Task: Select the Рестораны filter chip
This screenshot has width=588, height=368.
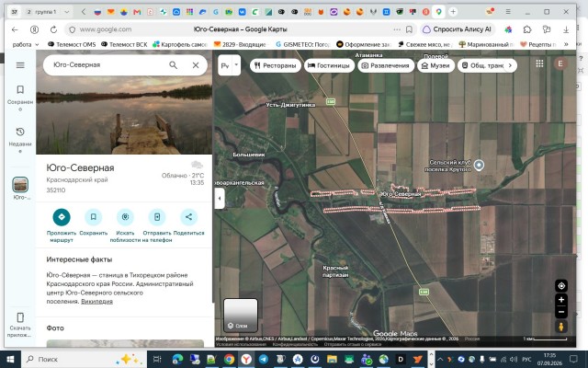Action: (276, 65)
